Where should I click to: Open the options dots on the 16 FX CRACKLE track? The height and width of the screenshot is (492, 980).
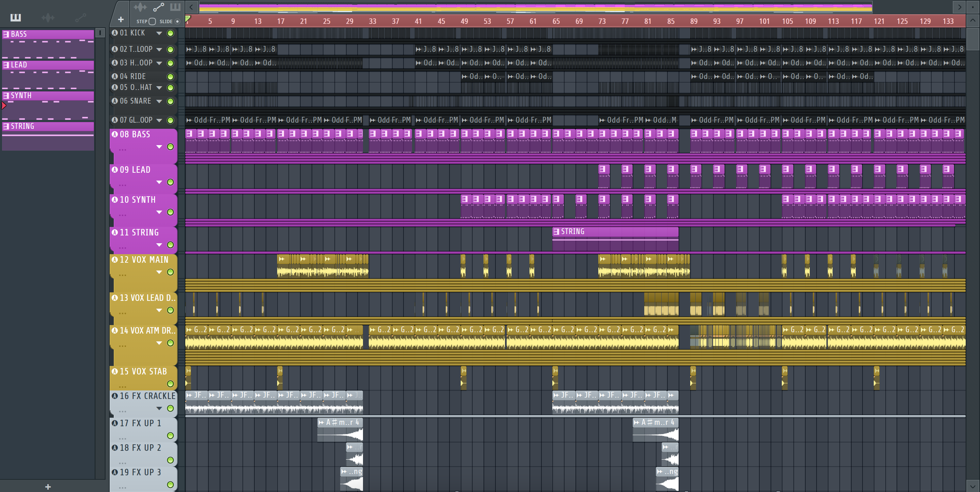point(123,412)
